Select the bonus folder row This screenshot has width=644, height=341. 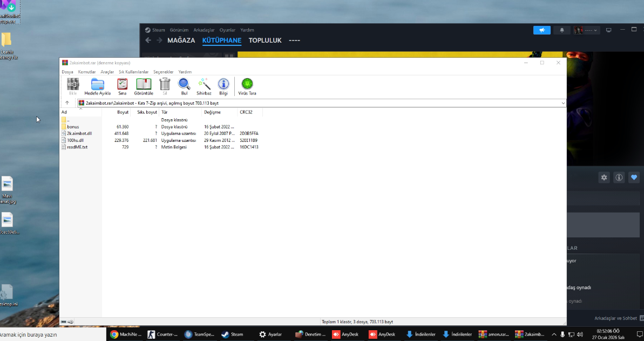(x=160, y=127)
